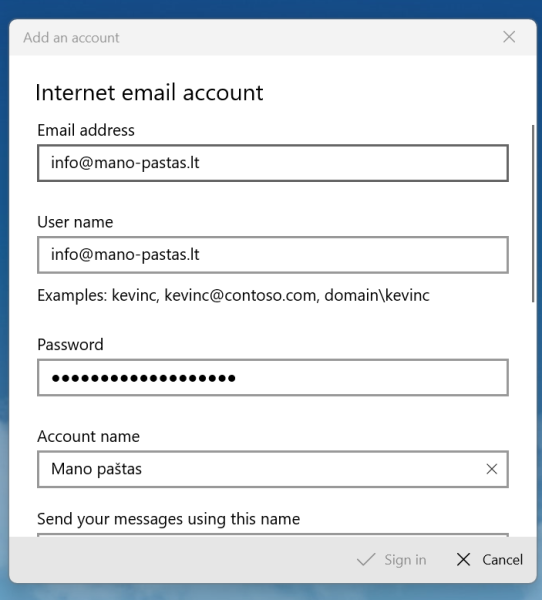Click the checkmark icon beside Sign in
This screenshot has height=600, width=542.
tap(366, 560)
